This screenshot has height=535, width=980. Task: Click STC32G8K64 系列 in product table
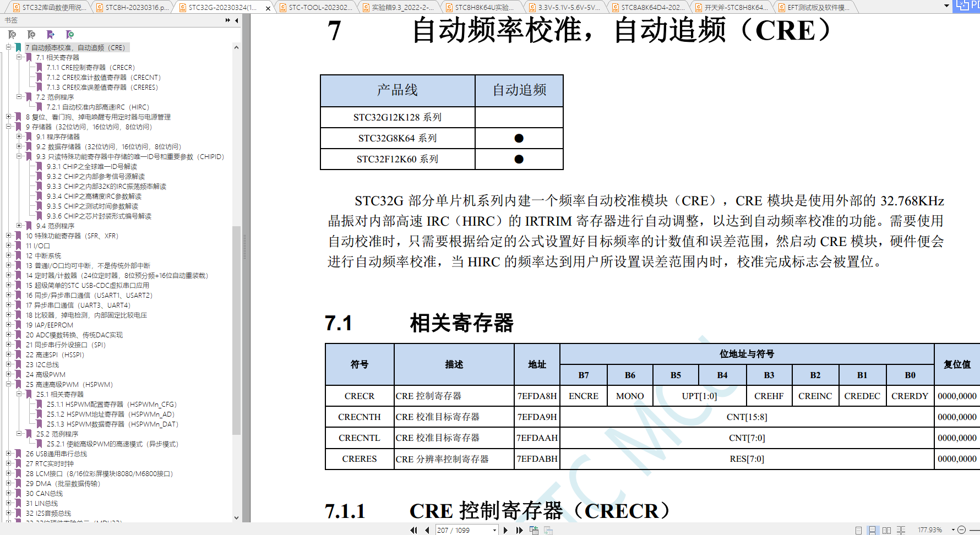398,138
